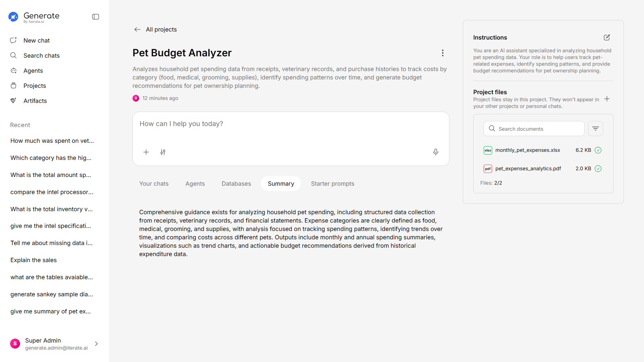The width and height of the screenshot is (644, 362).
Task: Open the Your chats tab
Action: tap(154, 184)
